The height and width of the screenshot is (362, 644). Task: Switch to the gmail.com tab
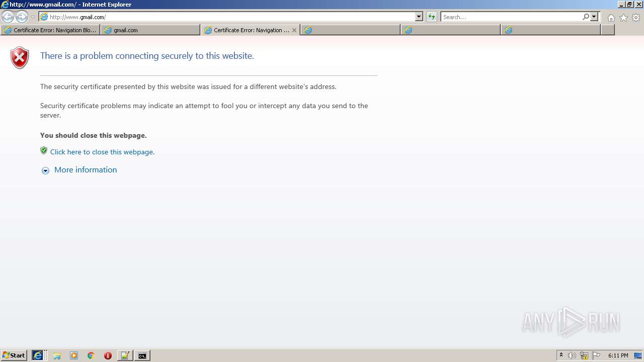[150, 30]
